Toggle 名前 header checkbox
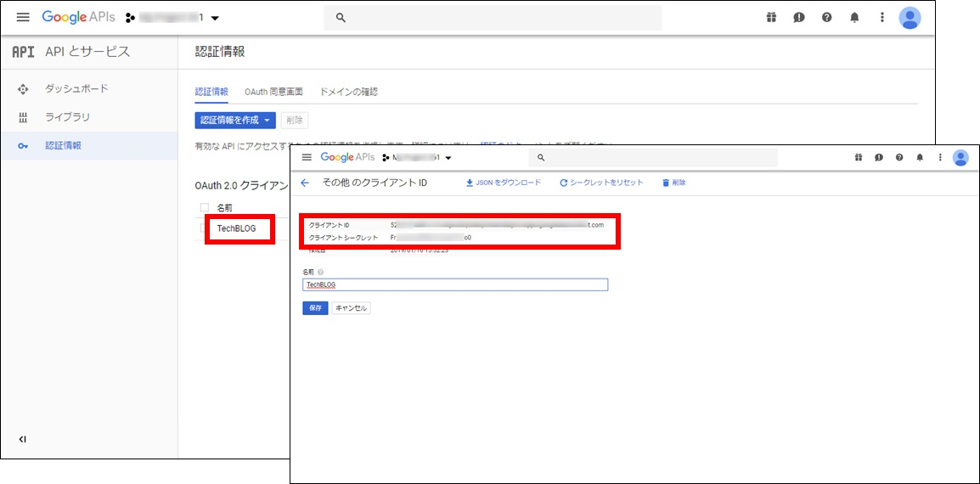The width and height of the screenshot is (980, 484). pyautogui.click(x=204, y=207)
